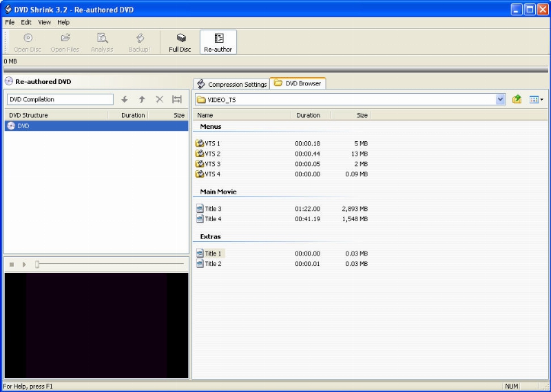Go up one folder level icon

pos(517,99)
